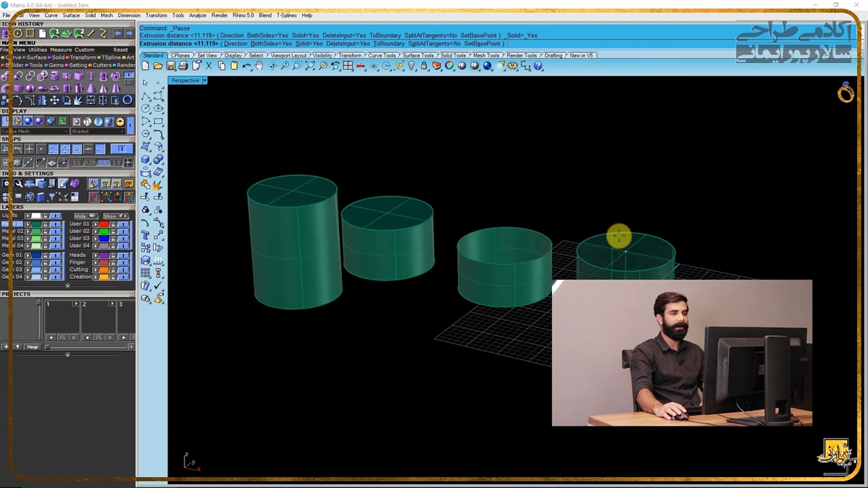Open the Surface menu
This screenshot has width=868, height=488.
pyautogui.click(x=71, y=15)
